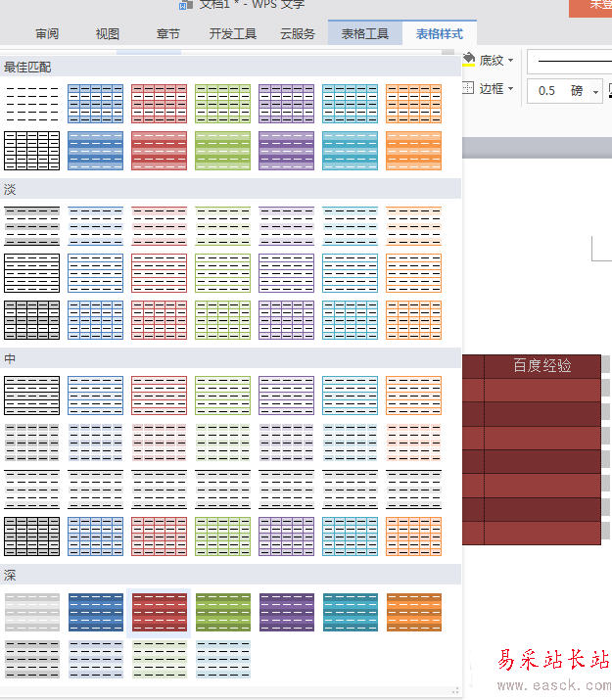Select light blue banded style in 淡 first row
This screenshot has width=612, height=700.
[96, 226]
